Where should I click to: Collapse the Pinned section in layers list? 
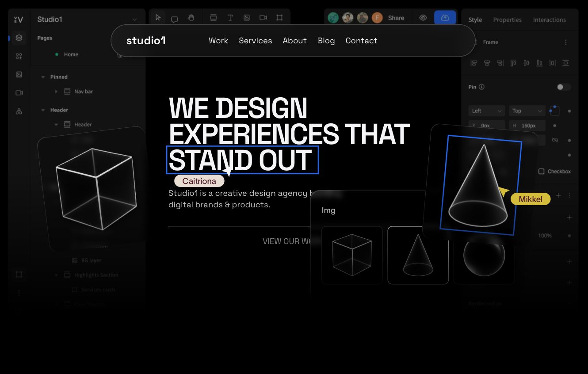point(43,76)
